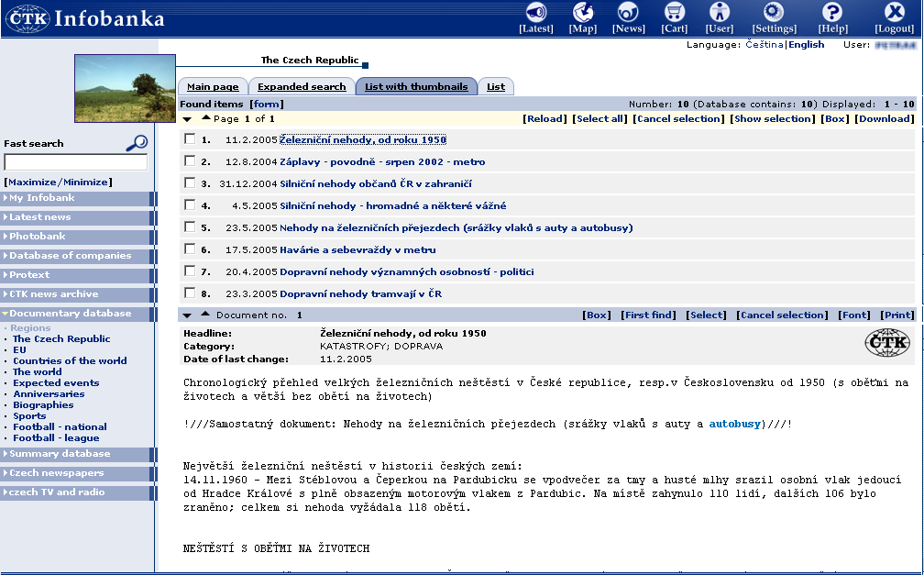Switch to the Expanded search tab
Viewport: 924px width, 575px height.
click(x=302, y=87)
